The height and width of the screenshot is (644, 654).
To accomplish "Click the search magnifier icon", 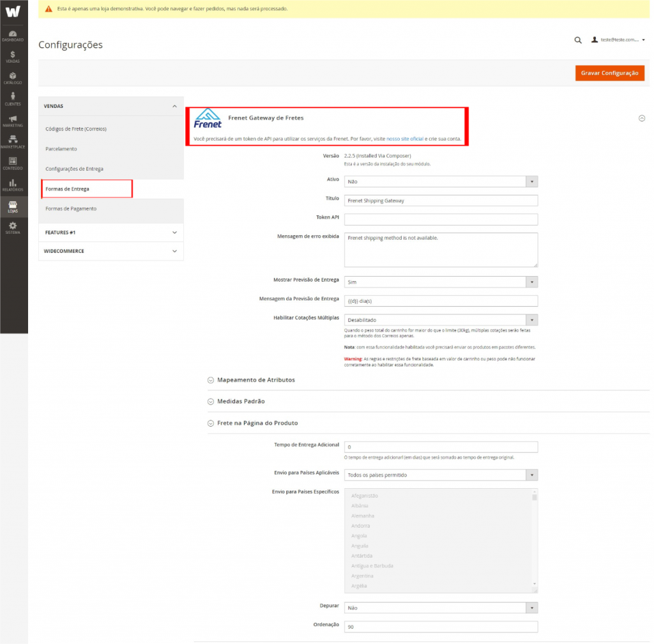I will point(577,40).
